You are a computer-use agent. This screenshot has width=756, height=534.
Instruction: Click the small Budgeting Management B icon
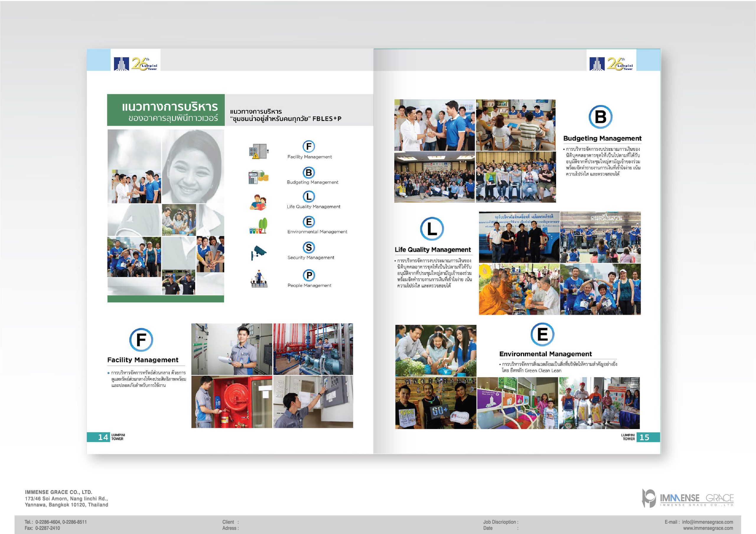pyautogui.click(x=309, y=172)
